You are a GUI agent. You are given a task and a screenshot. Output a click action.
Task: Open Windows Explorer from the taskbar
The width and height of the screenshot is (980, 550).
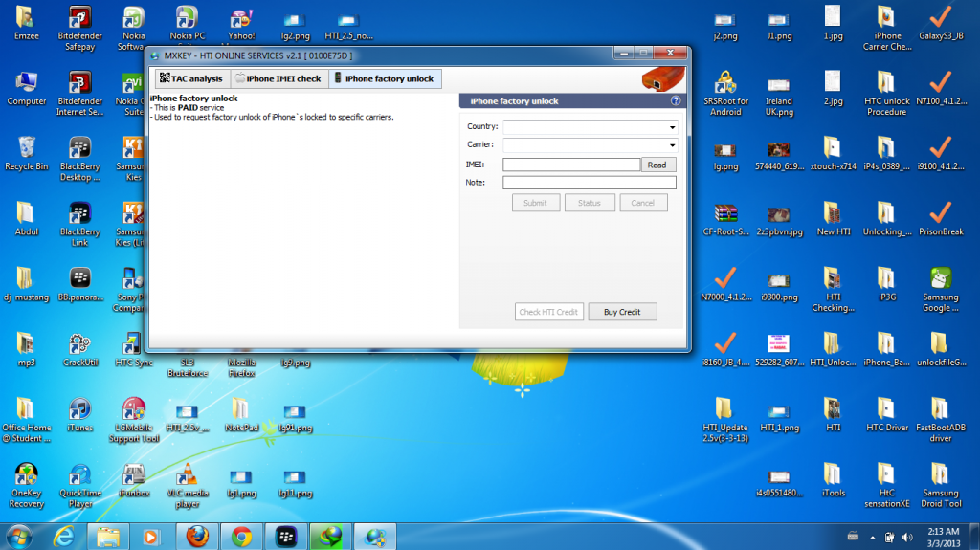click(107, 537)
